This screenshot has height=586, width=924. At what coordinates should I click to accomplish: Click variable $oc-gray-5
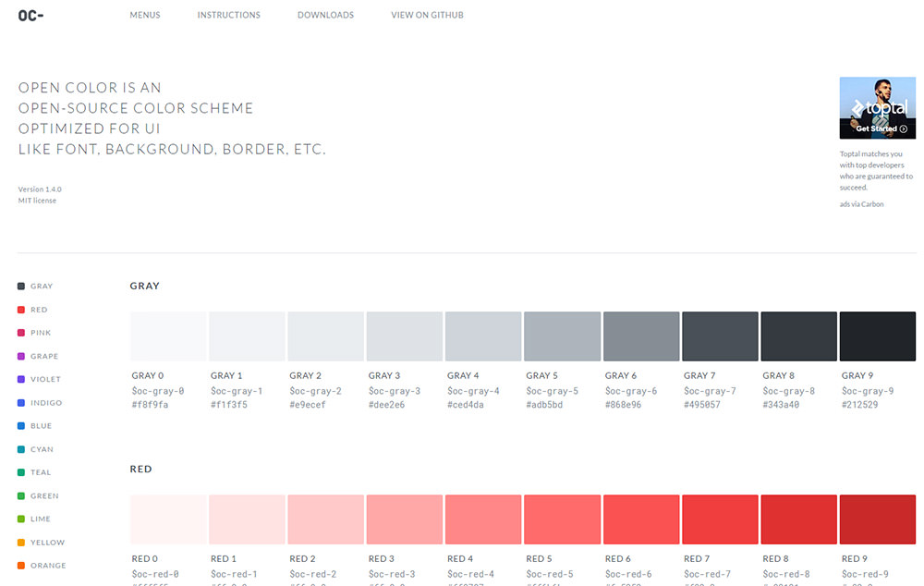coord(553,391)
